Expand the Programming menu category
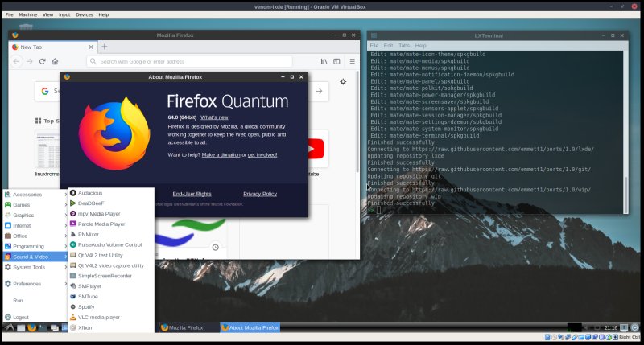The width and height of the screenshot is (644, 345). tap(35, 247)
